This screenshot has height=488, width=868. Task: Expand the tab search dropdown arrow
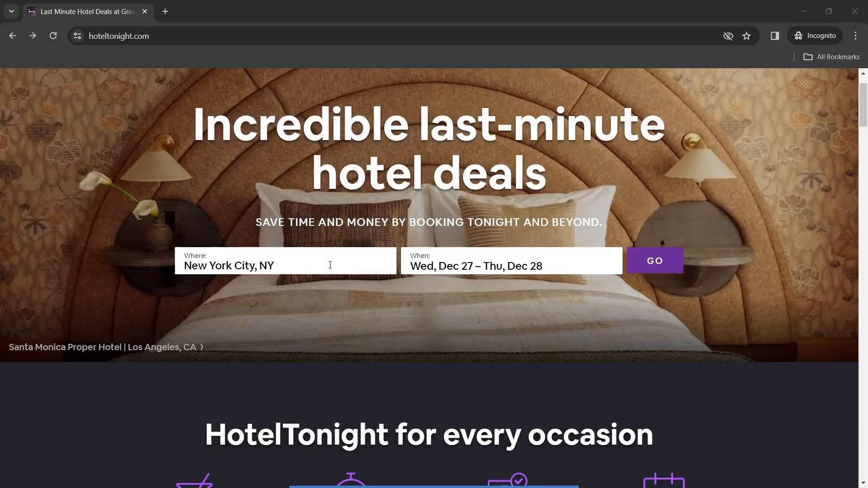[x=11, y=11]
